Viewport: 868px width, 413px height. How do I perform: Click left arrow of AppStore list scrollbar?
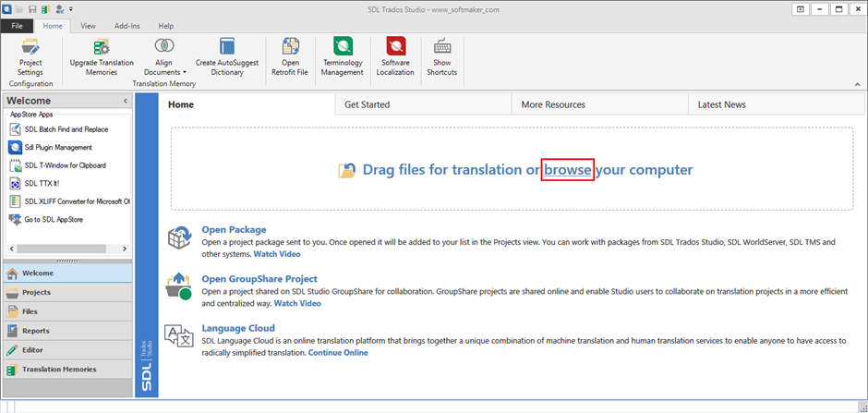(12, 249)
